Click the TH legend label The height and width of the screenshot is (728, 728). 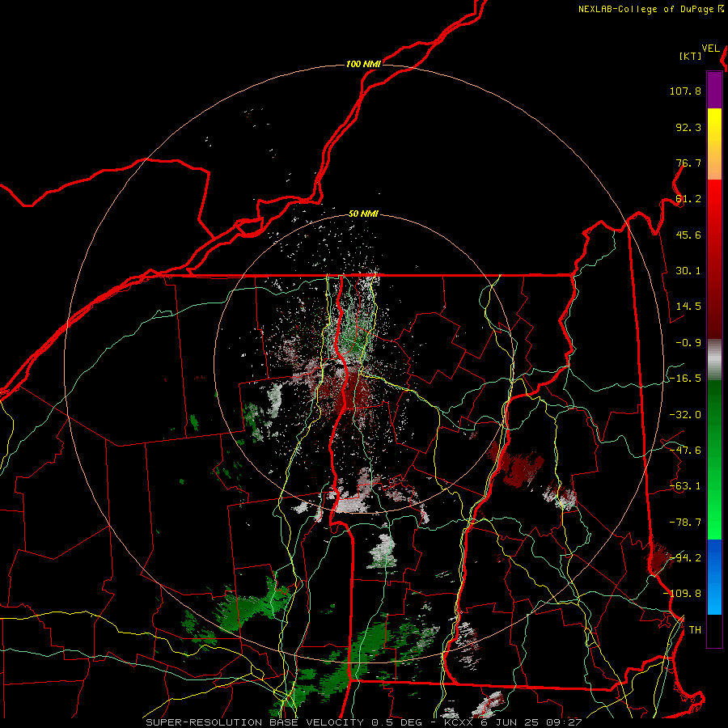(695, 630)
